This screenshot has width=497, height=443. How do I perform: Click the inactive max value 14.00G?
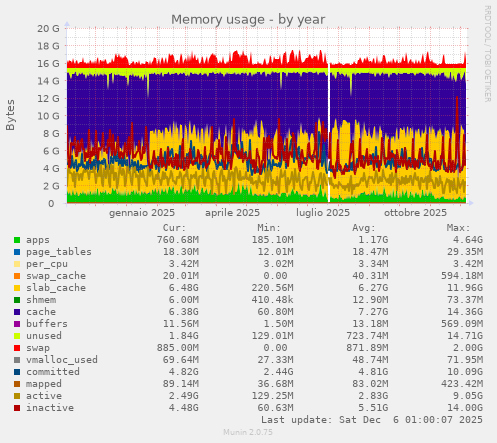(465, 408)
